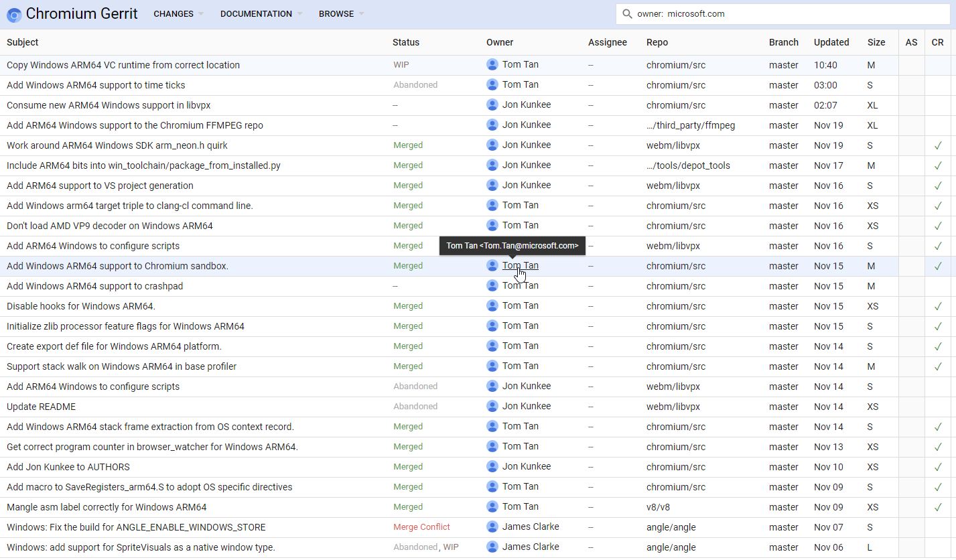The image size is (956, 560).
Task: Click the Chromium Gerrit title text
Action: (82, 14)
